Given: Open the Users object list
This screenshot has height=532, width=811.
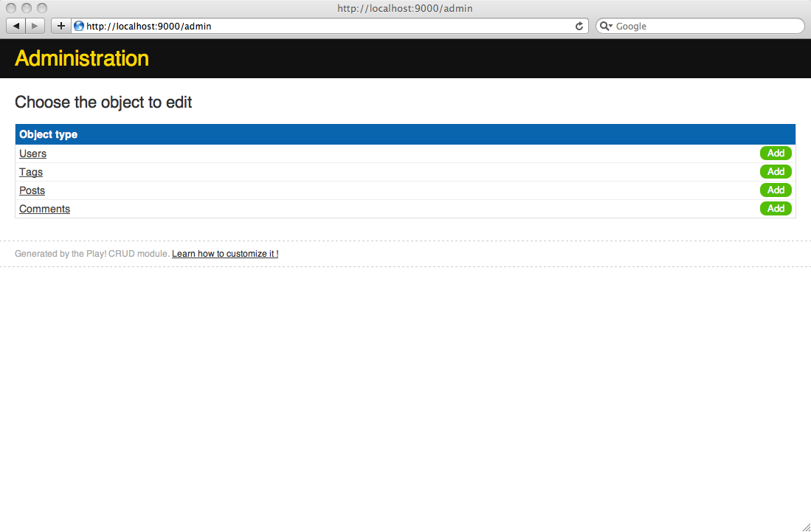Looking at the screenshot, I should [x=32, y=153].
